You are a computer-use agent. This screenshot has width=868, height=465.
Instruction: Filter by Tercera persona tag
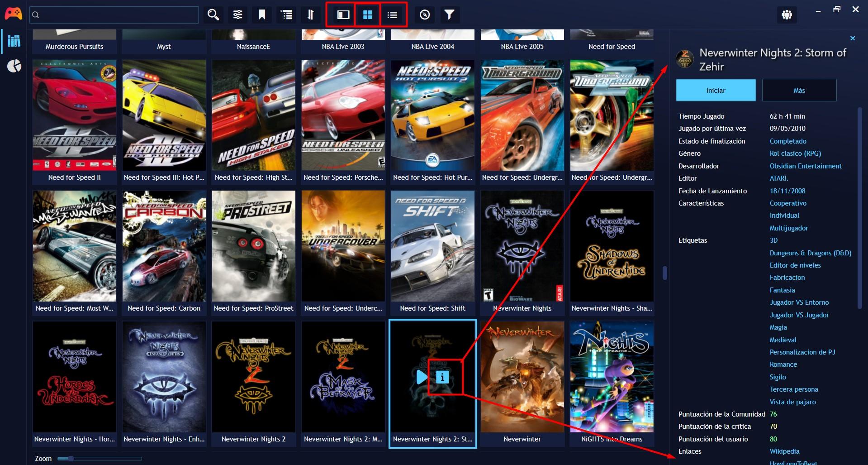tap(794, 389)
